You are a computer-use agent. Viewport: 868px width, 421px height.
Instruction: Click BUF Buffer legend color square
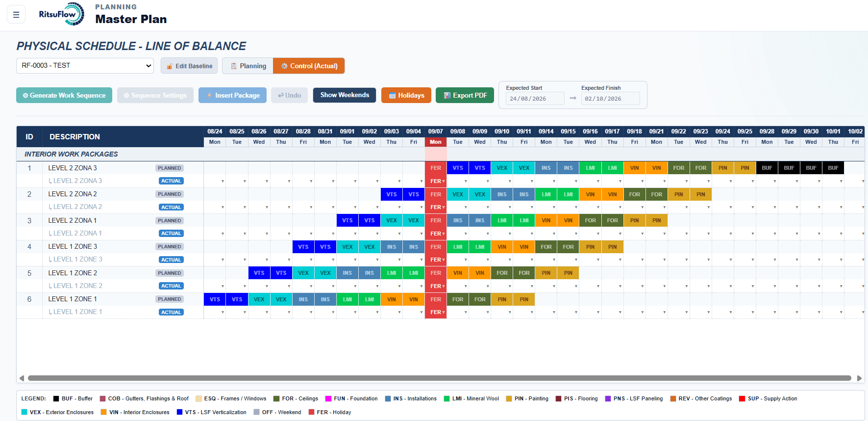click(56, 398)
